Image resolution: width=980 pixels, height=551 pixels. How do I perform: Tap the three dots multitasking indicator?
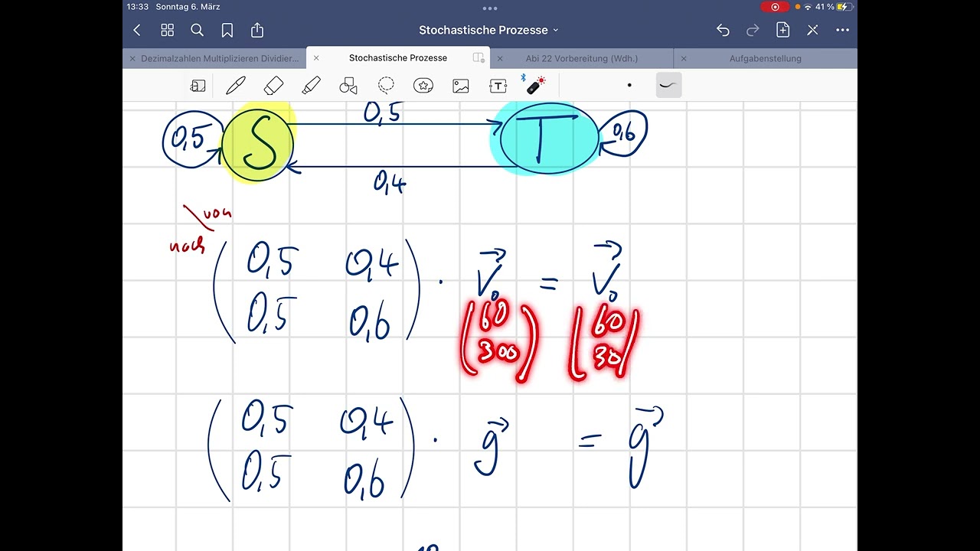coord(490,8)
